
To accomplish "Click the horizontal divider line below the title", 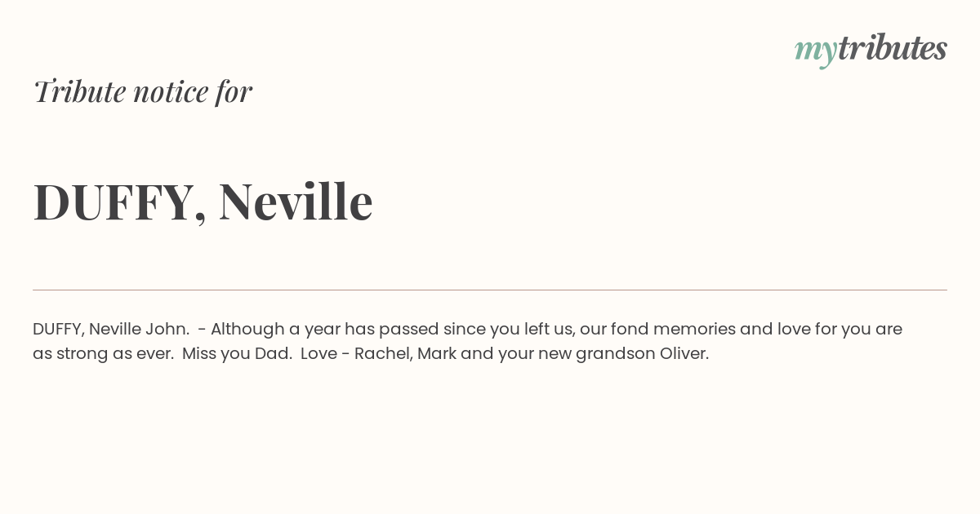I will pyautogui.click(x=490, y=290).
